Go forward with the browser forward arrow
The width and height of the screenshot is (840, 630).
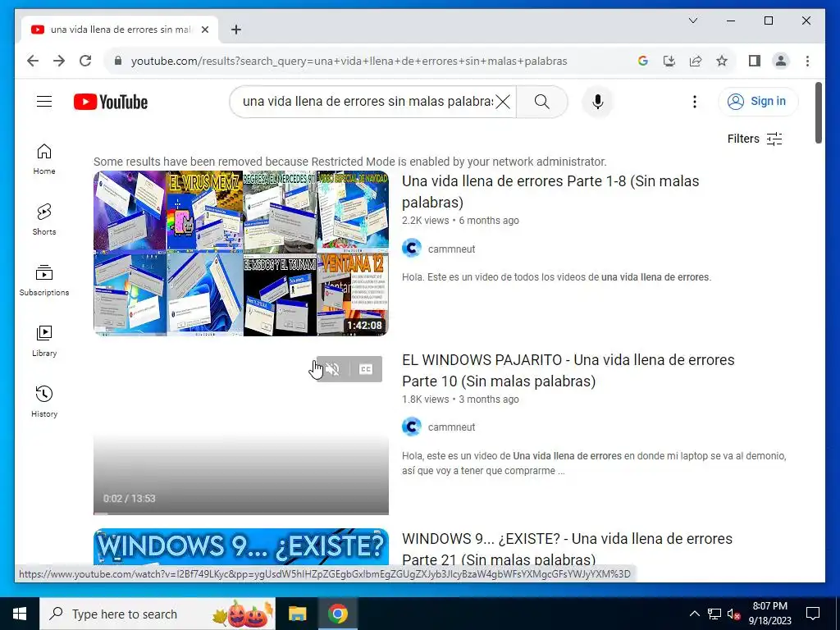coord(59,61)
